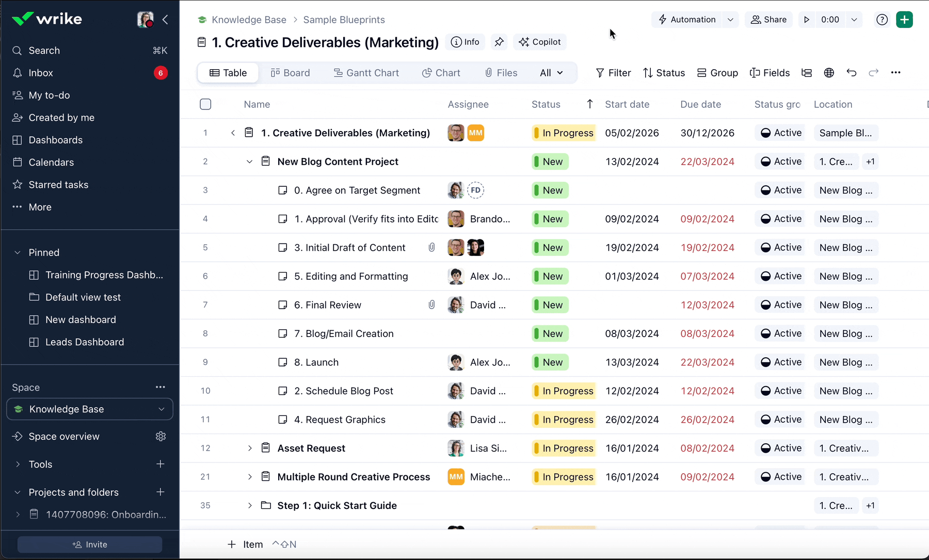Click the Invite button
The height and width of the screenshot is (560, 929).
[90, 545]
